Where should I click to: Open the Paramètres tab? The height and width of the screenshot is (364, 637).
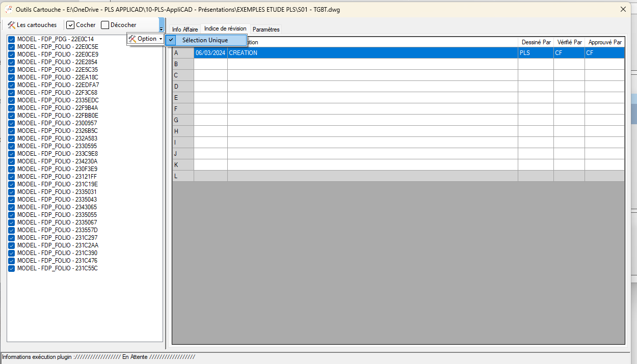[266, 30]
